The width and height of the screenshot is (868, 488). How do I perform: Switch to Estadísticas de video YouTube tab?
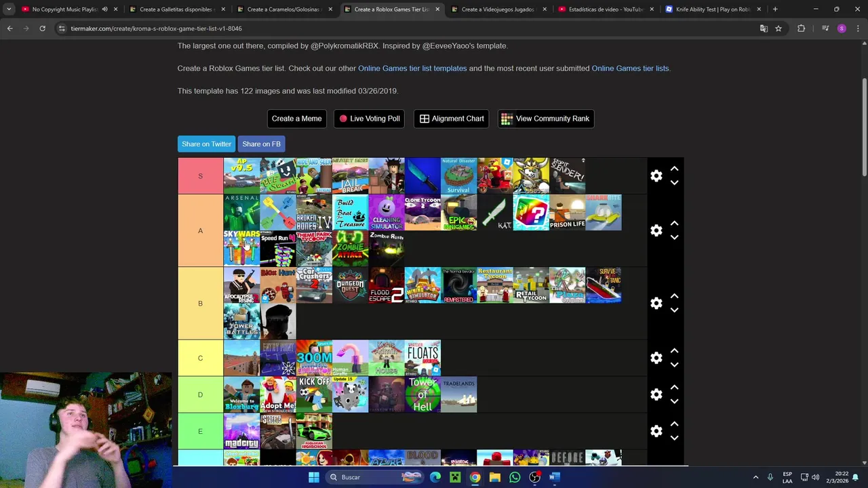click(x=606, y=9)
